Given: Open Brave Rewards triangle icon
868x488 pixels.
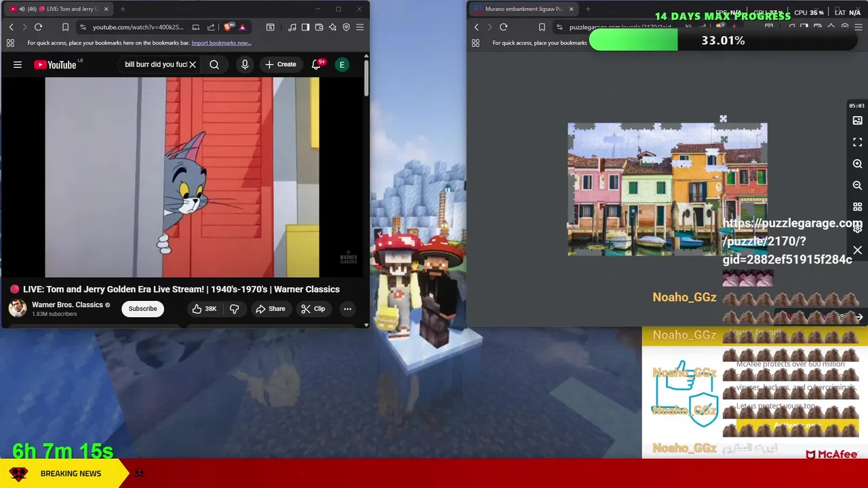Looking at the screenshot, I should point(242,27).
